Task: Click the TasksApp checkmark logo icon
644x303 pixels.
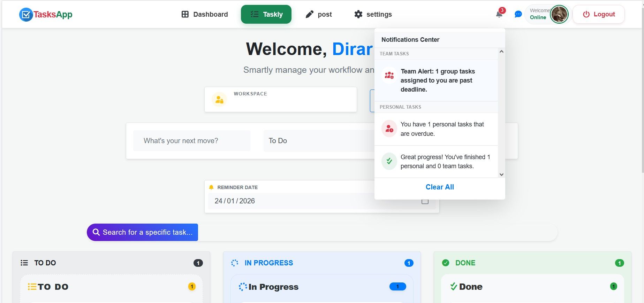Action: pos(26,15)
